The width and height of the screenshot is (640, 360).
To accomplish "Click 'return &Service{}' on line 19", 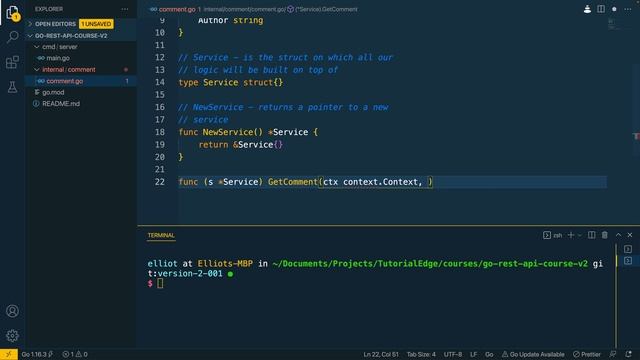I will click(x=240, y=144).
